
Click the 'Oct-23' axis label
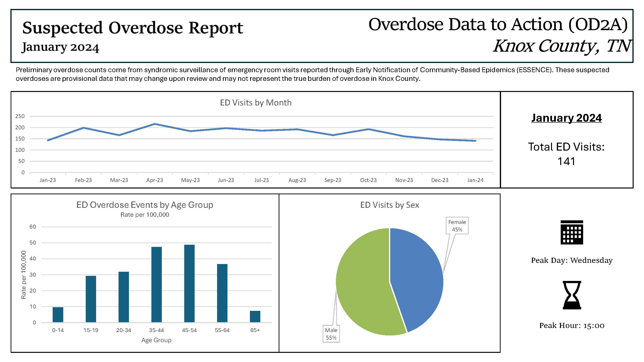click(368, 180)
